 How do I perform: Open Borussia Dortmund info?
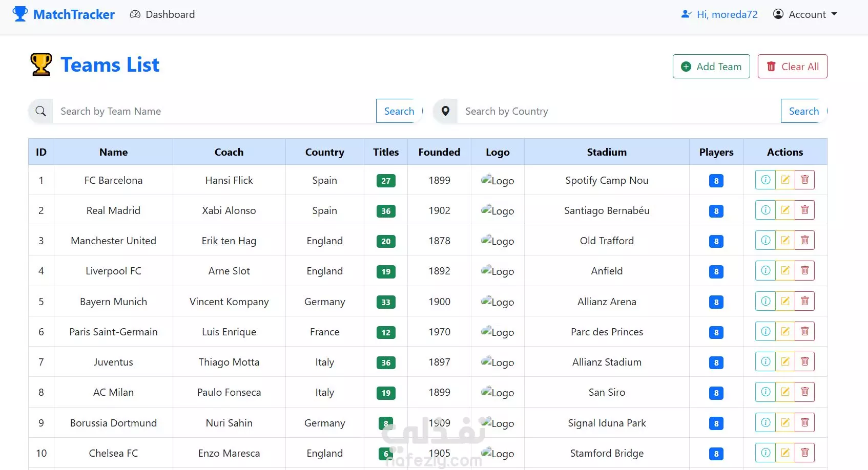point(766,422)
